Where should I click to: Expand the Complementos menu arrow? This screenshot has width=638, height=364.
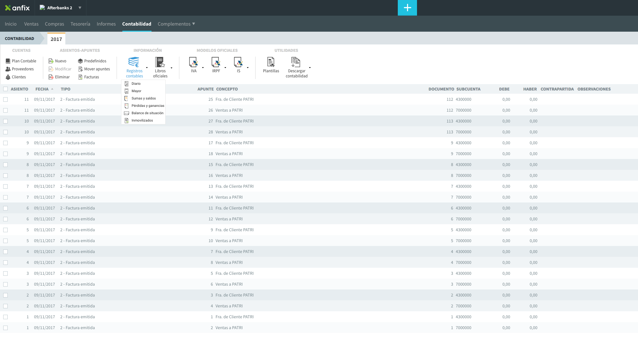[x=193, y=24]
